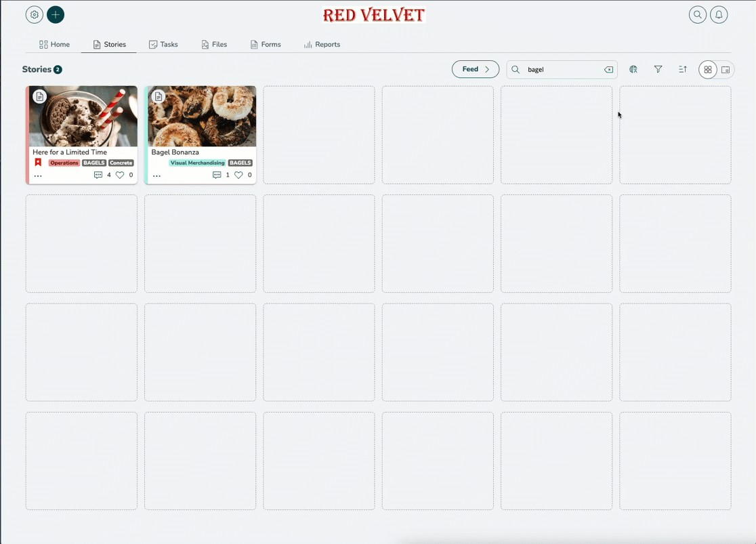Toggle bookmark on Here for a Limited Time

pyautogui.click(x=38, y=163)
